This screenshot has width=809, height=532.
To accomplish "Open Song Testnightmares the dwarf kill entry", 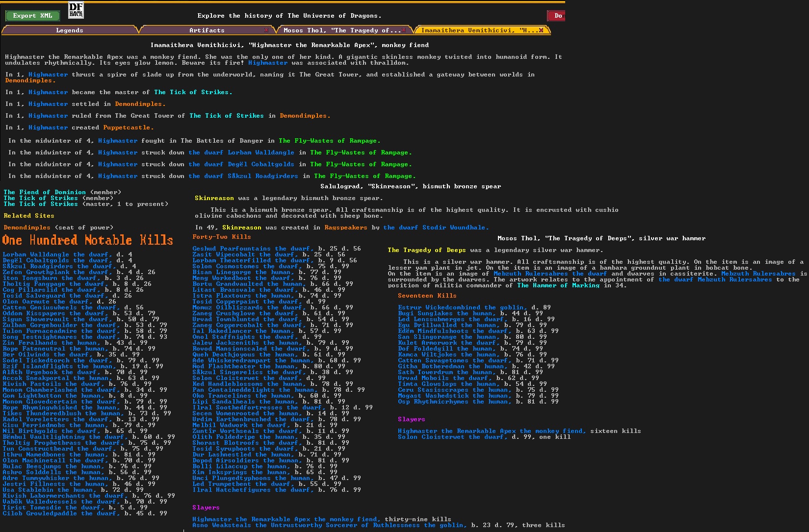I will (84, 337).
